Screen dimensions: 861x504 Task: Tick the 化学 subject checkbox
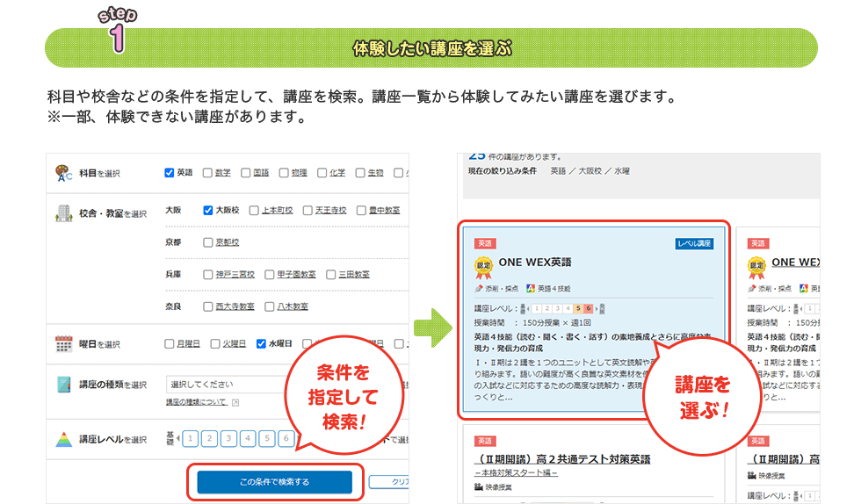(x=322, y=172)
